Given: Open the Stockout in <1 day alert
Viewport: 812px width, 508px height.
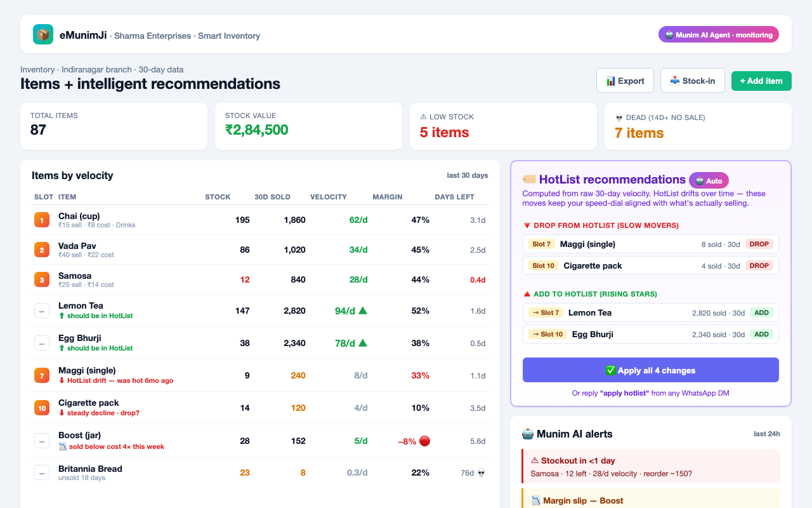Looking at the screenshot, I should [x=651, y=466].
